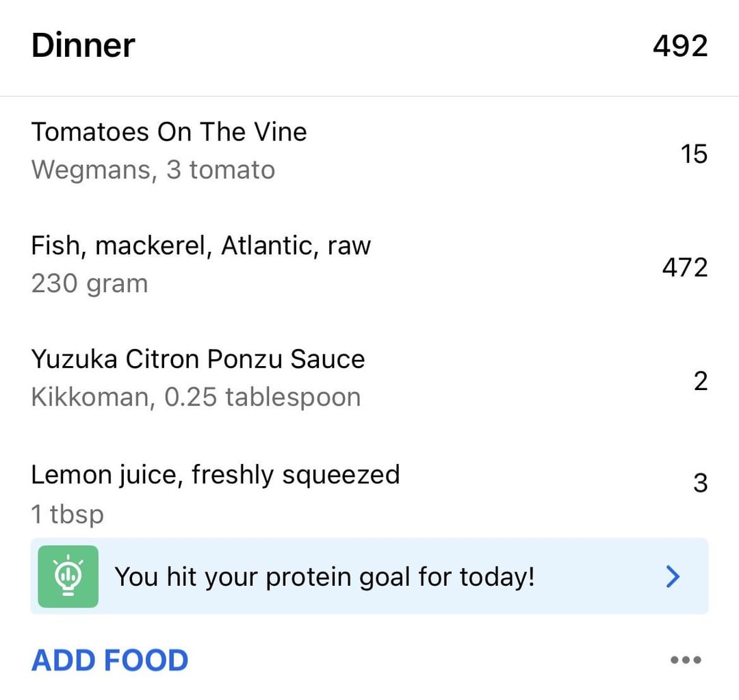The image size is (739, 700).
Task: Select the Dinner meal header title
Action: click(x=83, y=46)
